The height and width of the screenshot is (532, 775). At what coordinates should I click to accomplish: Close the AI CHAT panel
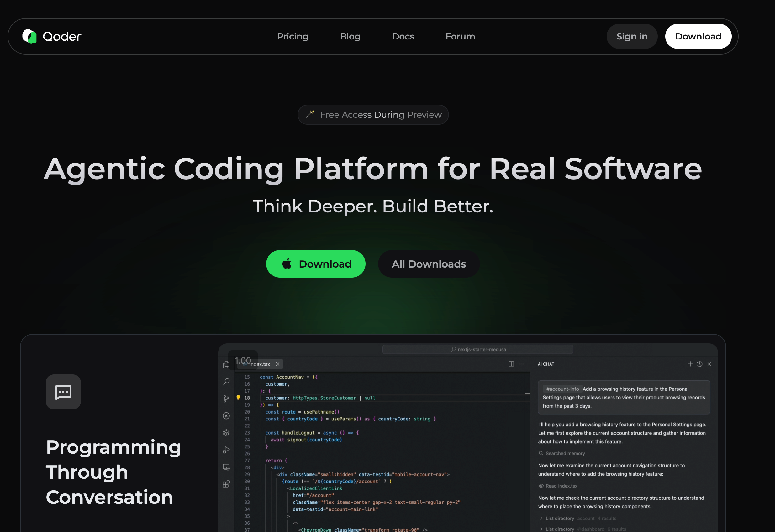click(x=709, y=364)
